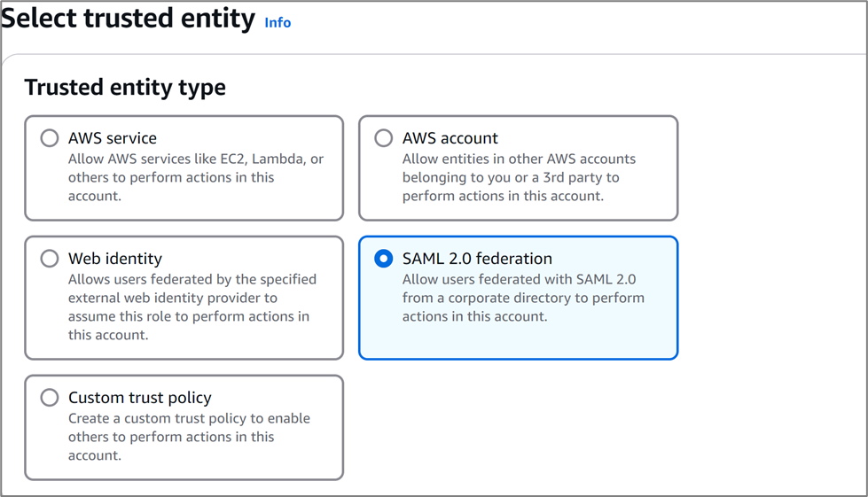Open the Info link beside the page title
The image size is (868, 497).
click(x=278, y=22)
